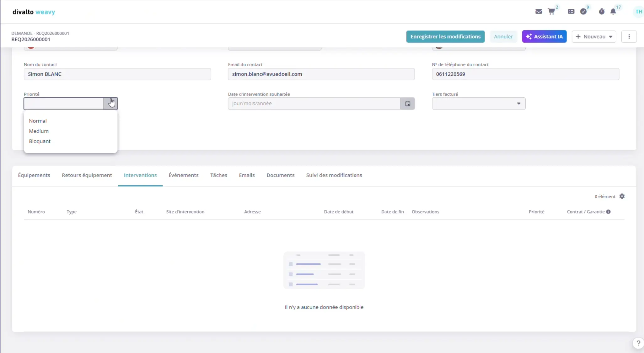Sort by Date de début column header
This screenshot has height=353, width=644.
339,212
